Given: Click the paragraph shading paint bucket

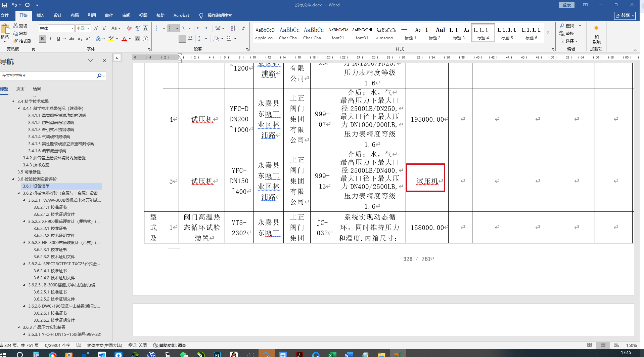Looking at the screenshot, I should point(216,39).
